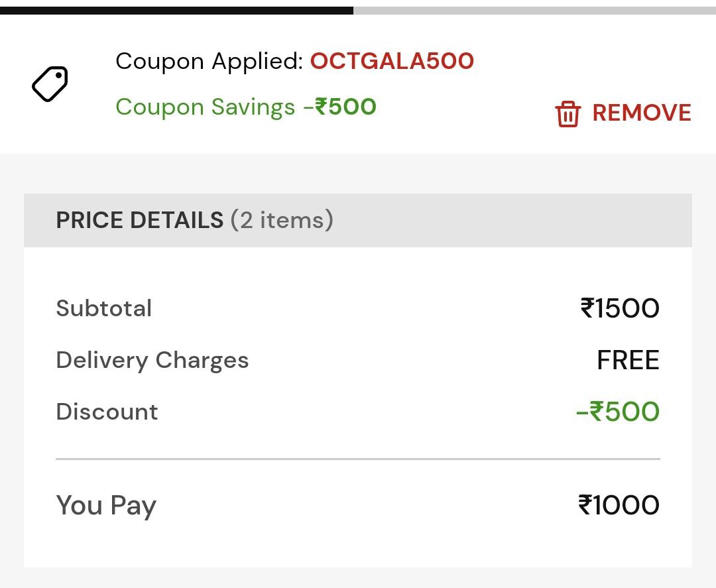
Task: Click the green -₹500 discount amount
Action: (x=618, y=411)
